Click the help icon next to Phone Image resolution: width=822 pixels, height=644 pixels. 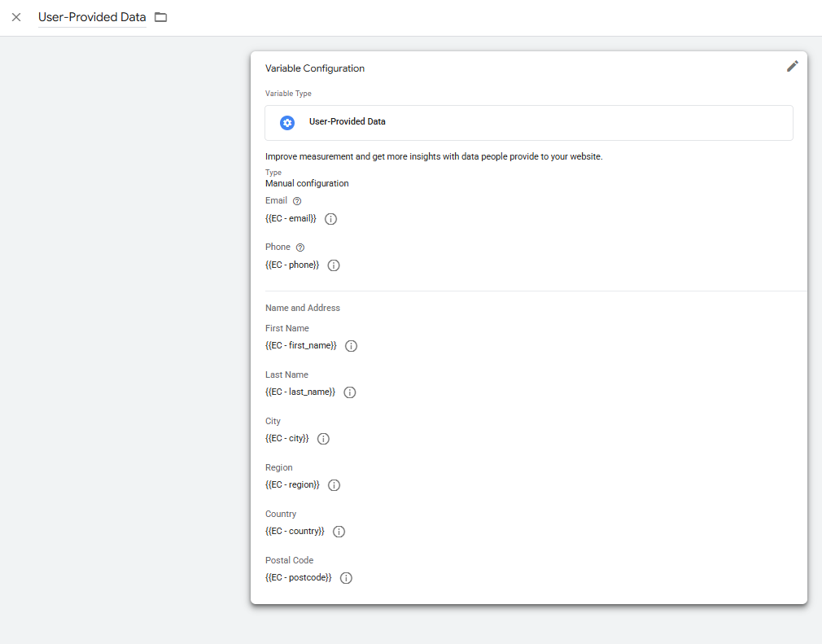click(x=300, y=248)
